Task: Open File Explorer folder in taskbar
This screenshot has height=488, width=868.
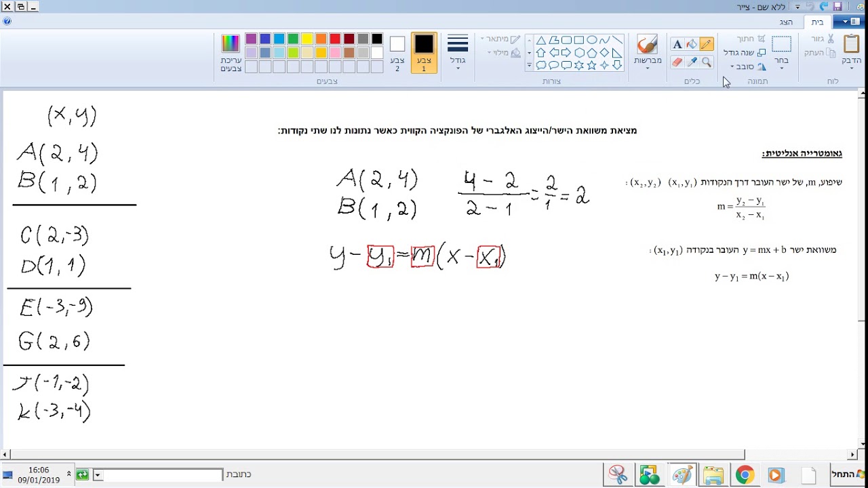Action: point(713,475)
